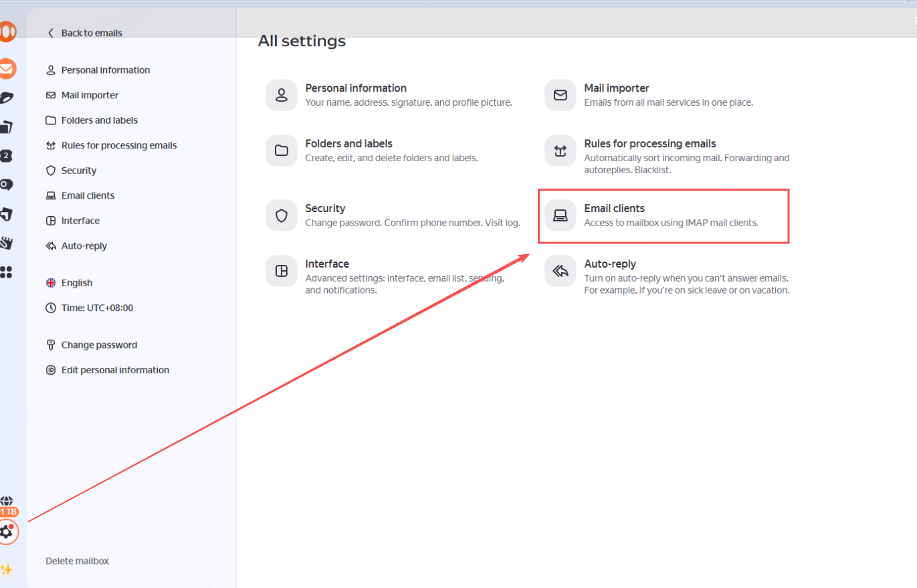The height and width of the screenshot is (588, 917).
Task: Click the folder icon tile of Folders and labels card
Action: (282, 151)
